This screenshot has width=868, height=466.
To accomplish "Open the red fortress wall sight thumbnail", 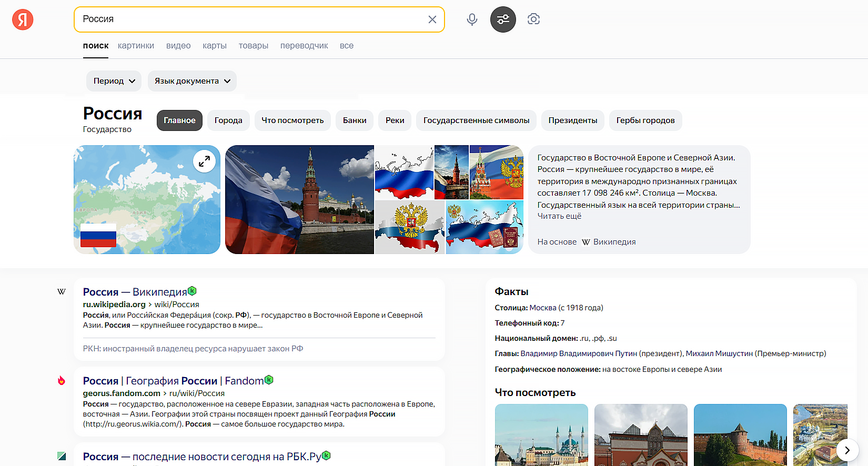I will point(740,435).
